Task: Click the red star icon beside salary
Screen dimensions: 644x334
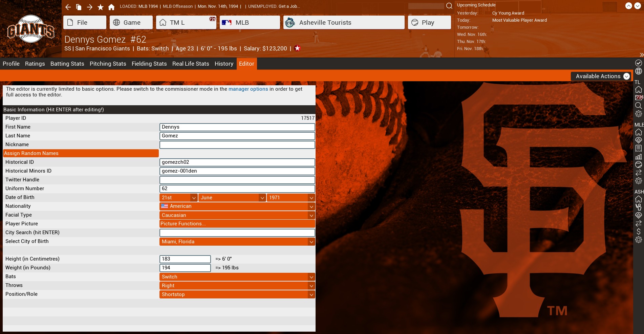Action: (x=297, y=48)
